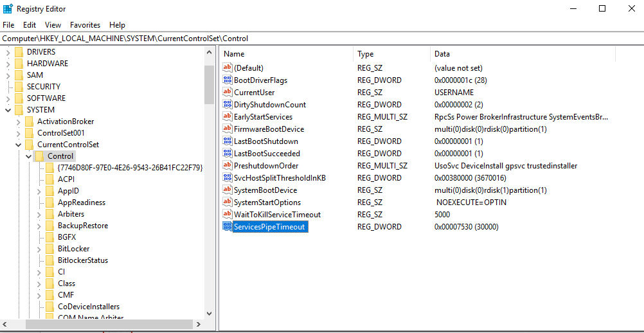Viewport: 644px width, 333px height.
Task: Click the CurrentUser string value icon
Action: click(x=227, y=93)
